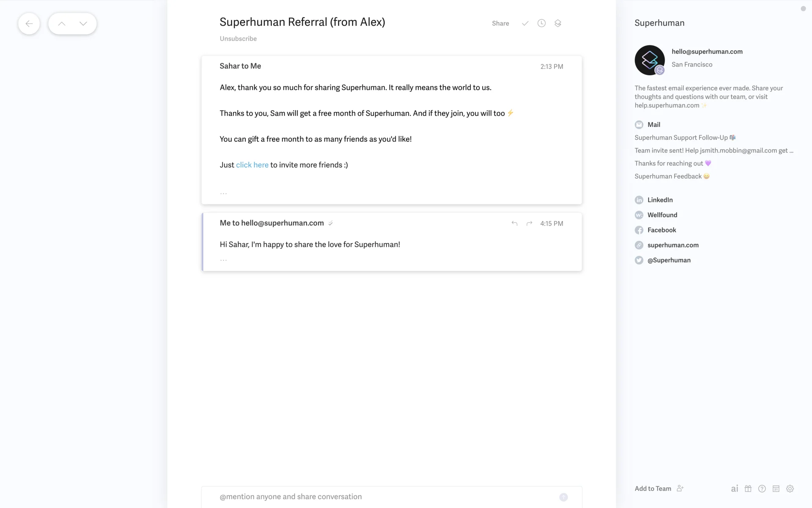The width and height of the screenshot is (812, 508).
Task: Mark the conversation done with the checkmark icon
Action: click(525, 23)
